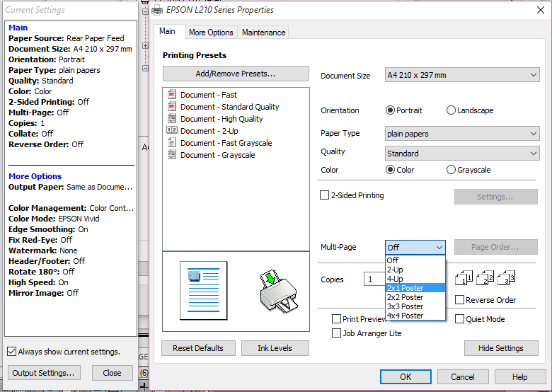Screen dimensions: 552x392
Task: Click the Color Mode: EPSON Vivid line
Action: coord(54,219)
